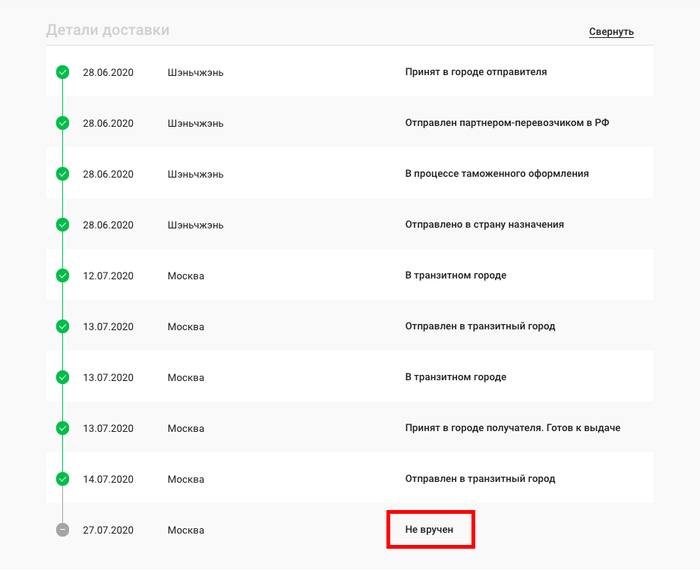Click the green check beside "Отправлен партнером-перевозчиком в РФ"

coord(62,123)
